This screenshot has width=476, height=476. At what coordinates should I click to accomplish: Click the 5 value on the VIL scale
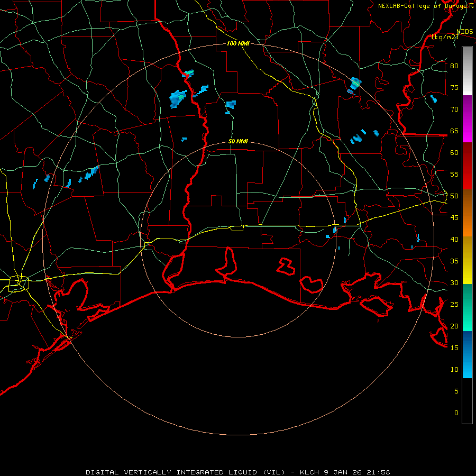tap(456, 391)
